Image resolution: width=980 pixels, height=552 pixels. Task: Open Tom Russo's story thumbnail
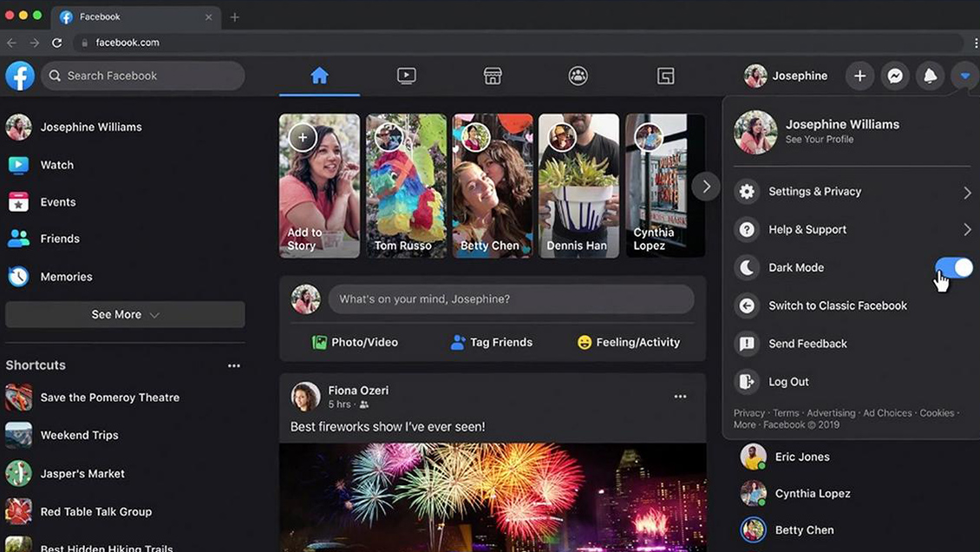(406, 186)
